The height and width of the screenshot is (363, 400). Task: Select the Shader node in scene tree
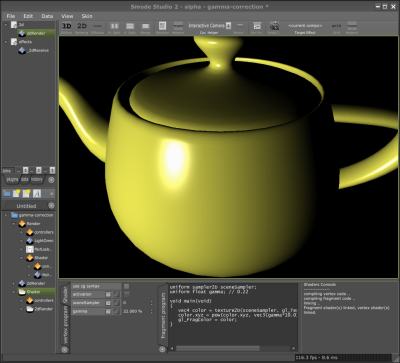(x=41, y=258)
